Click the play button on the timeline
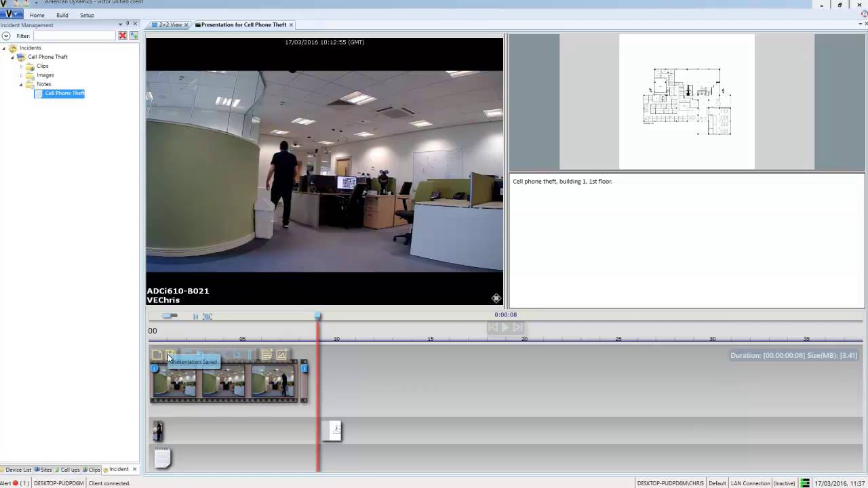The image size is (868, 488). [x=505, y=327]
